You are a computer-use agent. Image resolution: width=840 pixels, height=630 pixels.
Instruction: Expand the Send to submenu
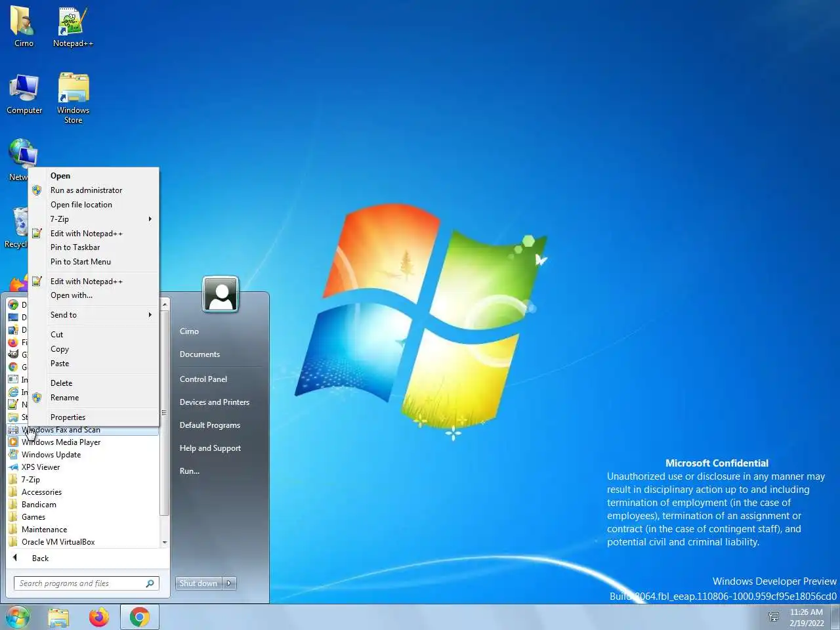pyautogui.click(x=94, y=315)
